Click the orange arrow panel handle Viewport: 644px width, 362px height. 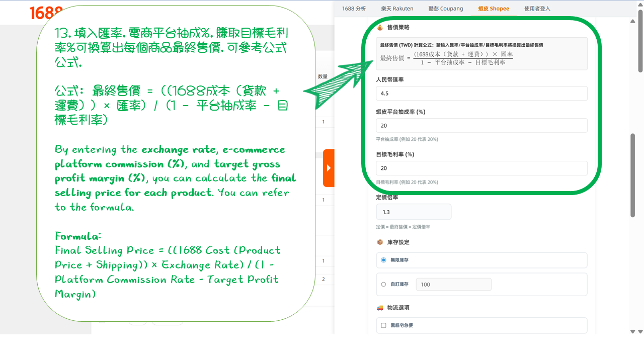point(330,167)
